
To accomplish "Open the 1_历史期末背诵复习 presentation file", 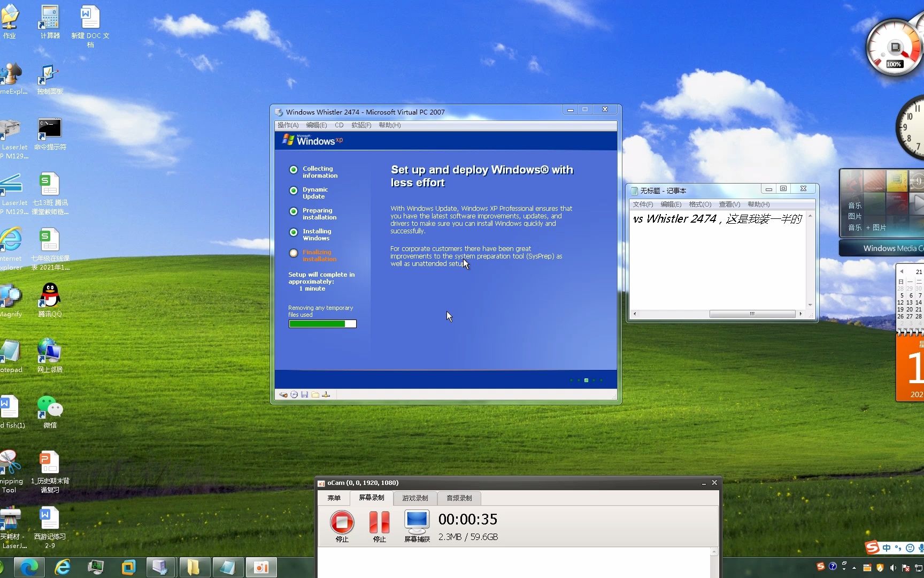I will click(50, 472).
